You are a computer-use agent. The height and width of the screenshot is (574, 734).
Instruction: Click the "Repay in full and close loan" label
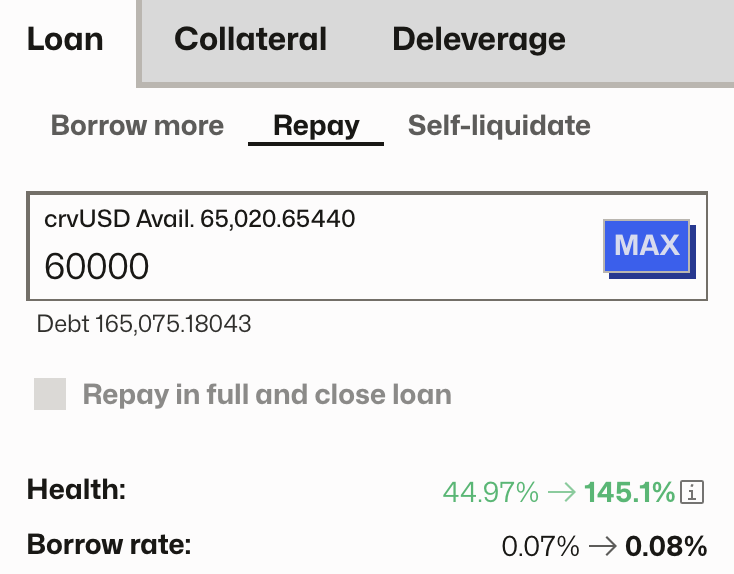coord(267,394)
